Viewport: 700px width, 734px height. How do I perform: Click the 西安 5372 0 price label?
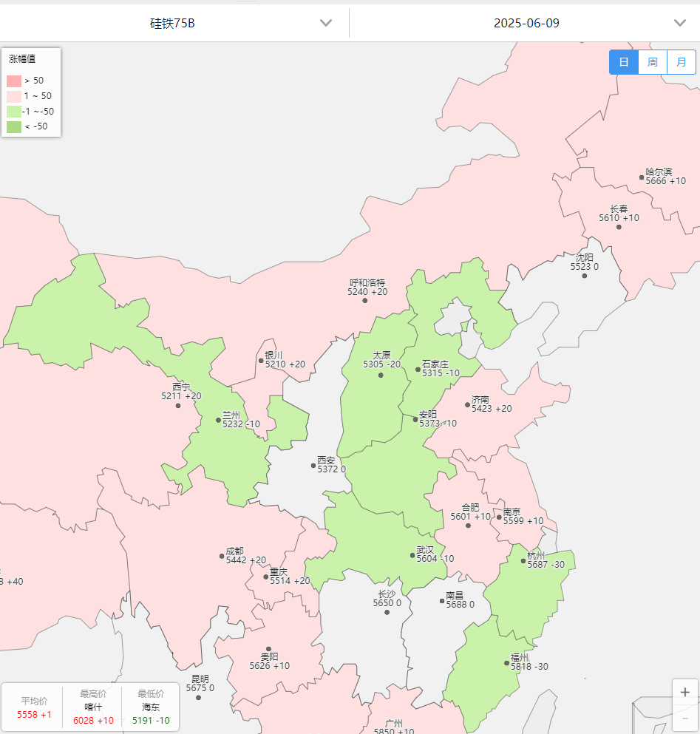[331, 464]
